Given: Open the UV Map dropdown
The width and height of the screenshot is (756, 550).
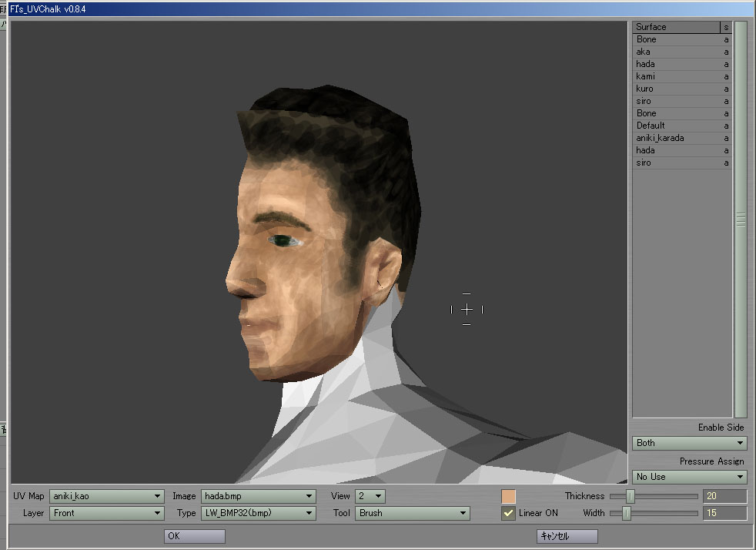Looking at the screenshot, I should (106, 497).
